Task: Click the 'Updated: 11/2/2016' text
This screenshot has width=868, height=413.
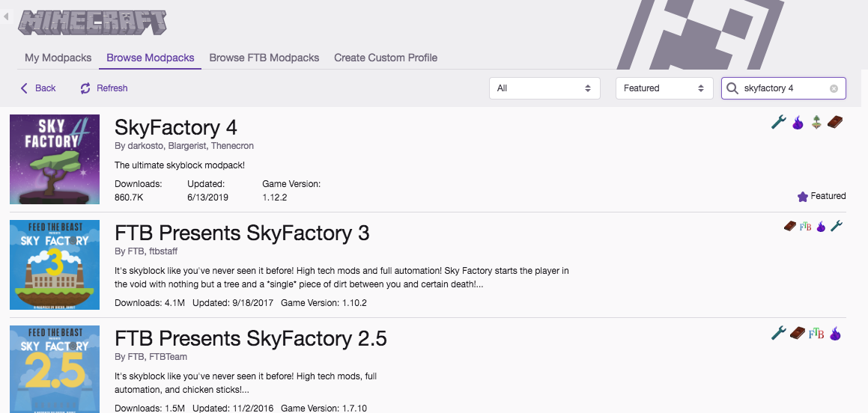Action: (233, 409)
